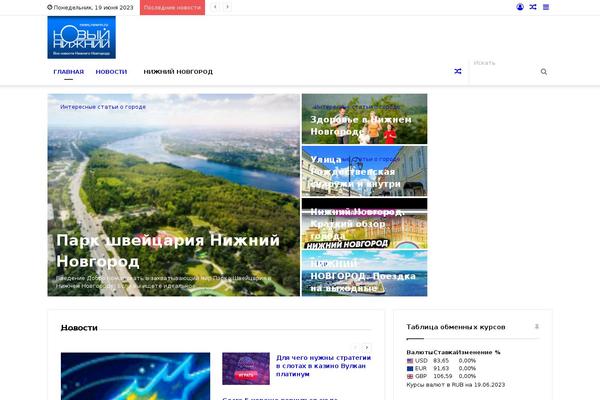600x400 pixels.
Task: Click the search magnifier icon
Action: pyautogui.click(x=544, y=72)
